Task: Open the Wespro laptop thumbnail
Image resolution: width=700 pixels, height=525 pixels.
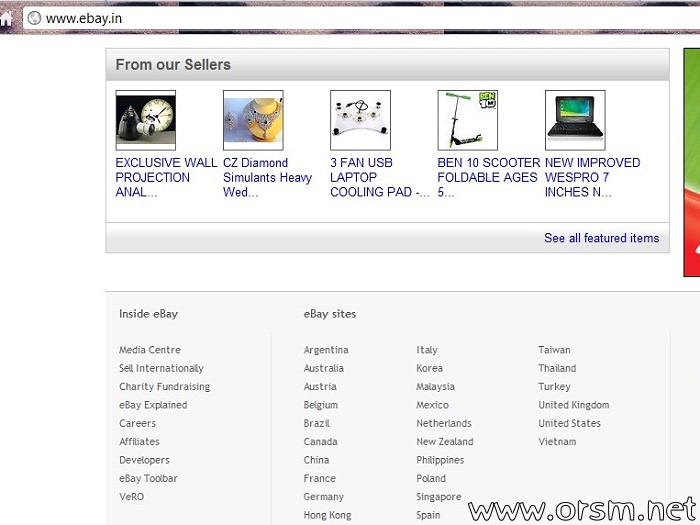Action: pyautogui.click(x=575, y=120)
